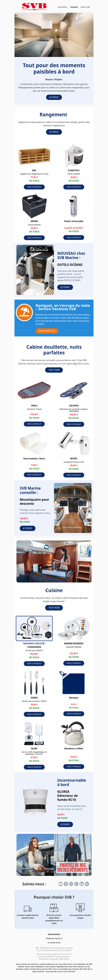This screenshot has height=980, width=108.
Task: Open the Instagram social icon
Action: (x=71, y=884)
